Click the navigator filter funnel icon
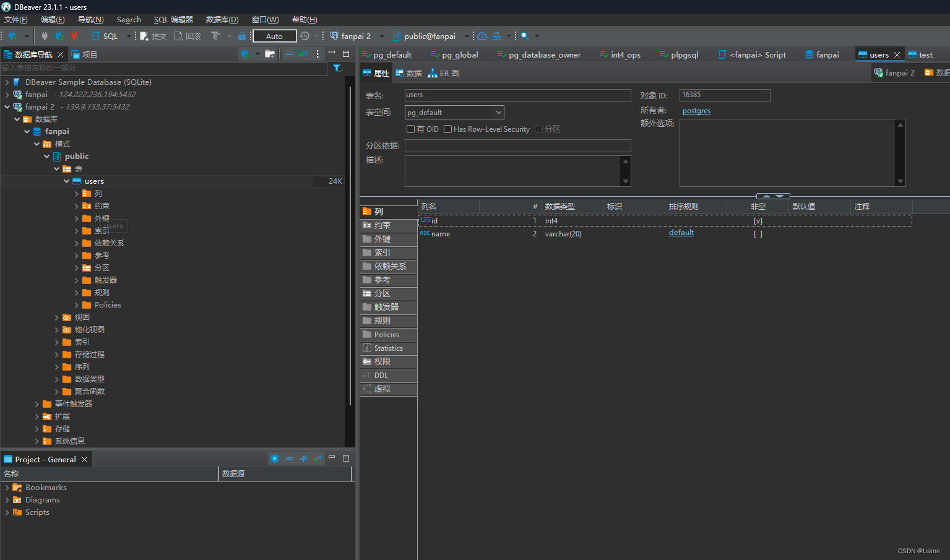This screenshot has width=950, height=560. pos(337,68)
